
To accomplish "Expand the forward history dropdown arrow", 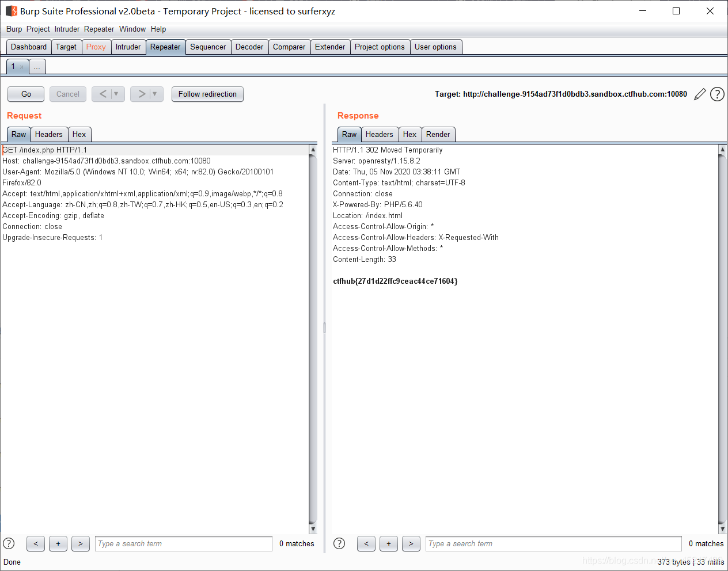I will (155, 94).
